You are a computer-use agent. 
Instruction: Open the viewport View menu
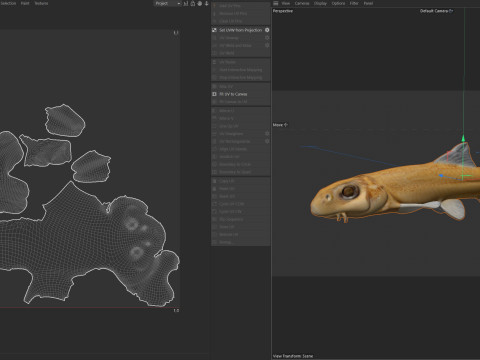pyautogui.click(x=286, y=3)
